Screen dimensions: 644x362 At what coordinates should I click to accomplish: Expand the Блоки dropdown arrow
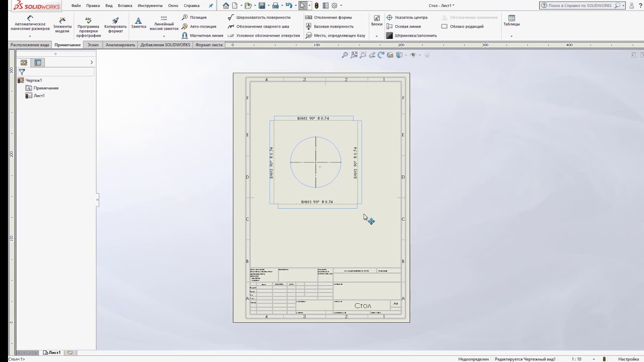click(376, 36)
